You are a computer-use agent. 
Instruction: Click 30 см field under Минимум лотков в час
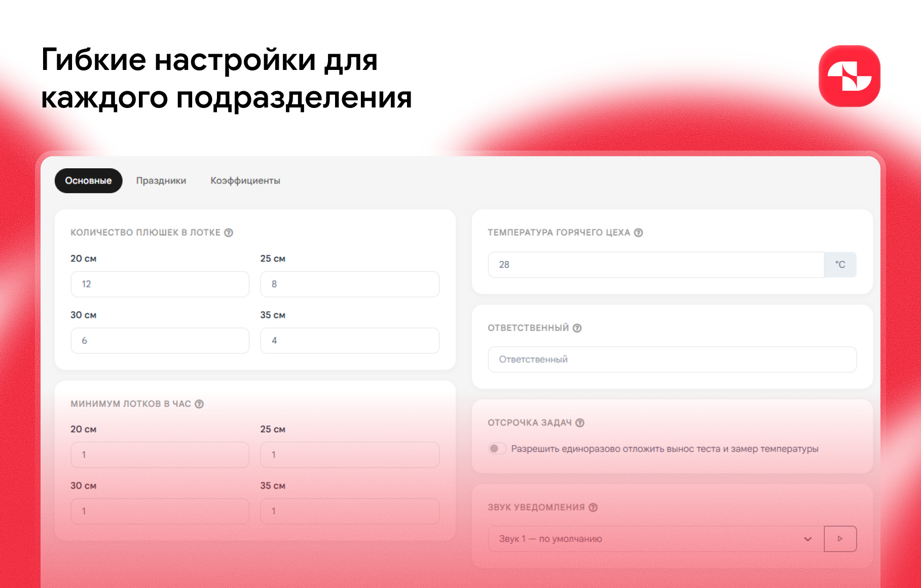tap(160, 511)
